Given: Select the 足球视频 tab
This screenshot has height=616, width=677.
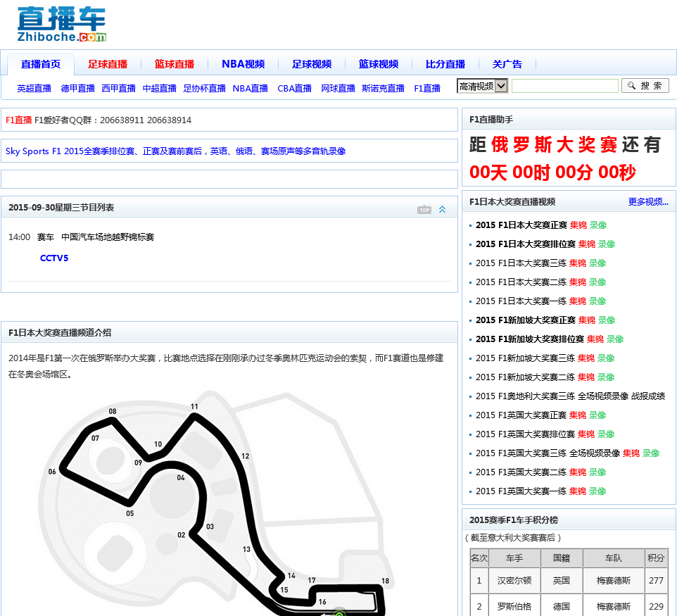Looking at the screenshot, I should 312,64.
